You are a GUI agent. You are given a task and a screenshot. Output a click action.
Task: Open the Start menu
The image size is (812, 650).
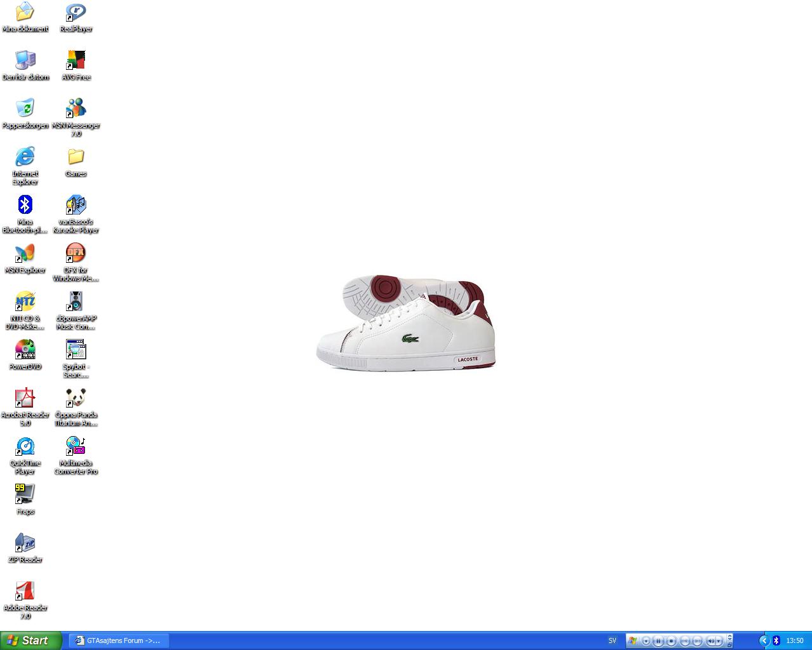[x=31, y=640]
